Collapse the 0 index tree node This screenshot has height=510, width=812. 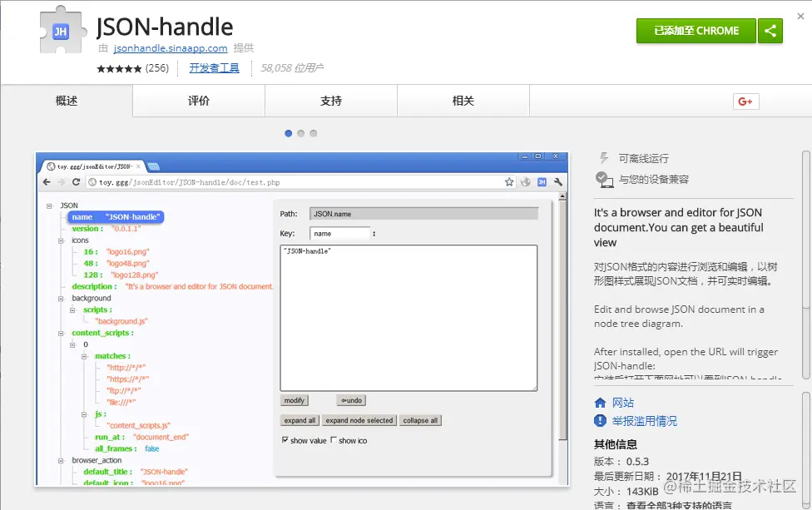pos(72,344)
